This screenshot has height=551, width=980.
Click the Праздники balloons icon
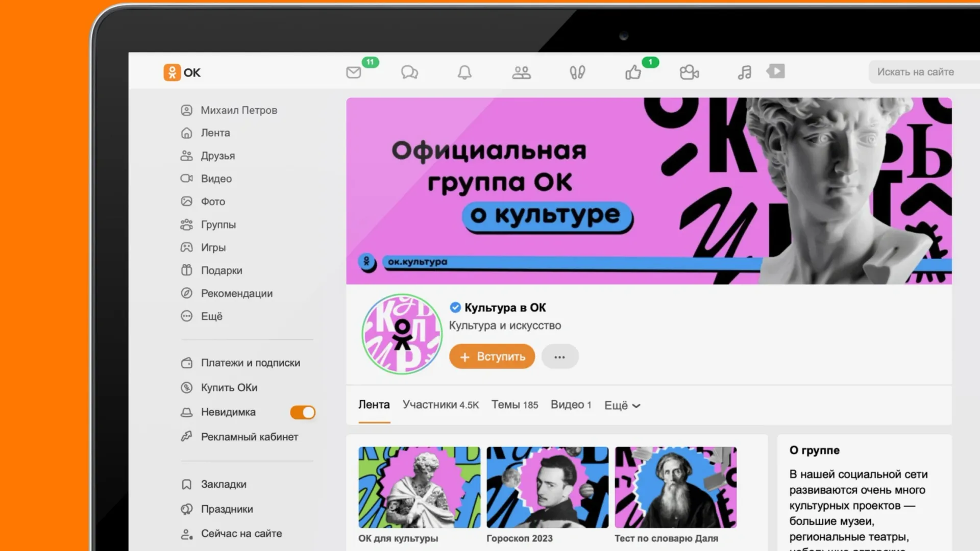coord(187,509)
